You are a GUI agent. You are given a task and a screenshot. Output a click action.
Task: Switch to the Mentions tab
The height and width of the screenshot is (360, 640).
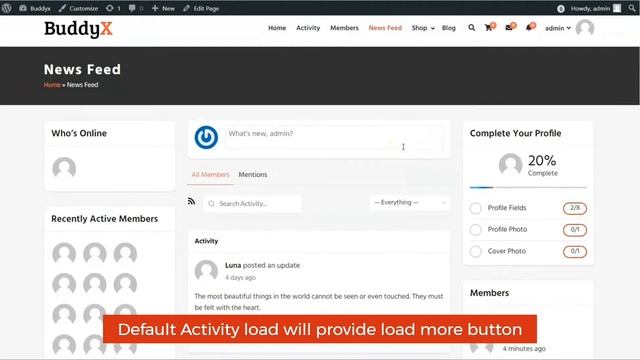[x=253, y=174]
